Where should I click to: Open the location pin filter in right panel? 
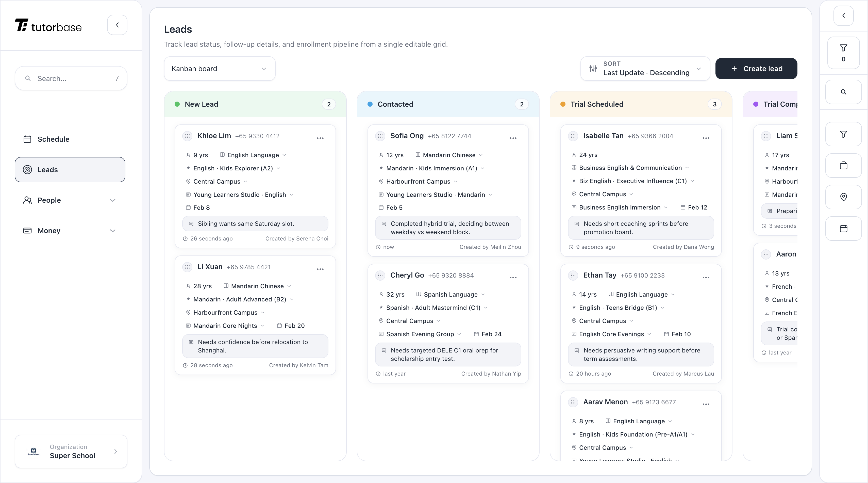pyautogui.click(x=843, y=197)
